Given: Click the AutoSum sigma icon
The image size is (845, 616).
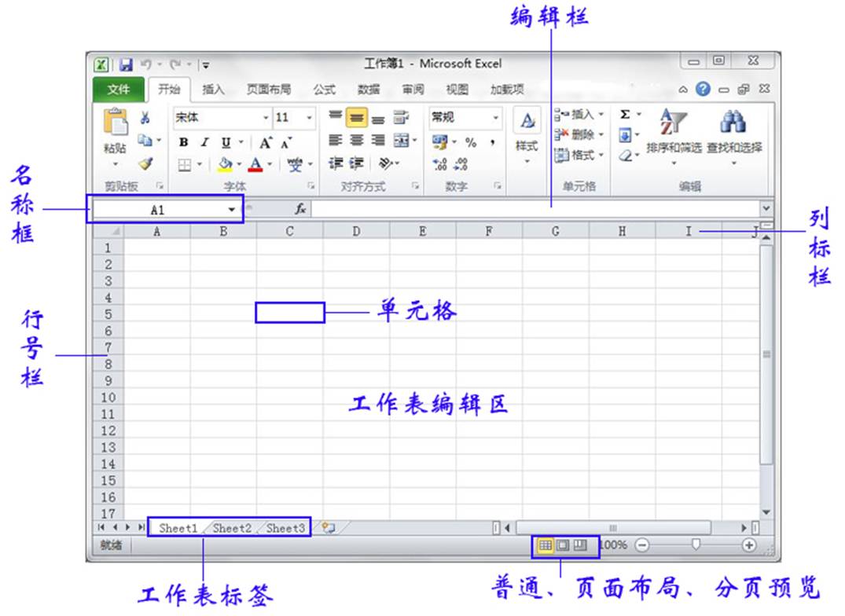Looking at the screenshot, I should pos(625,114).
